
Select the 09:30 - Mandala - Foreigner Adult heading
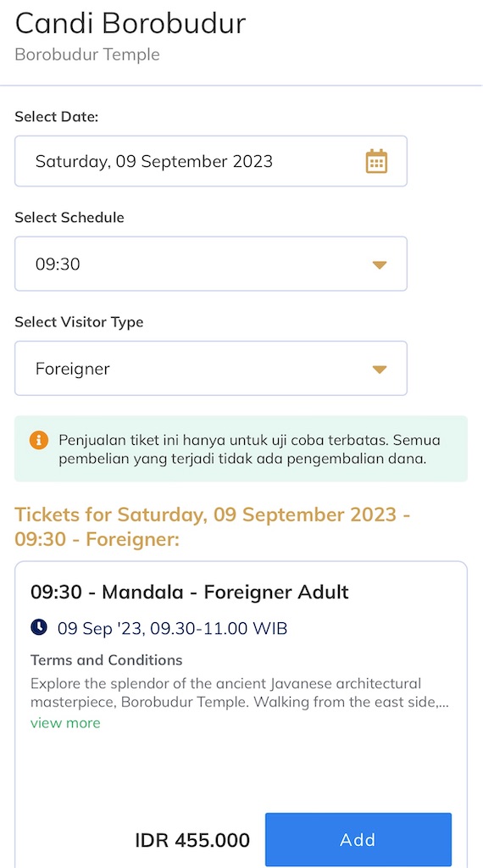point(190,593)
